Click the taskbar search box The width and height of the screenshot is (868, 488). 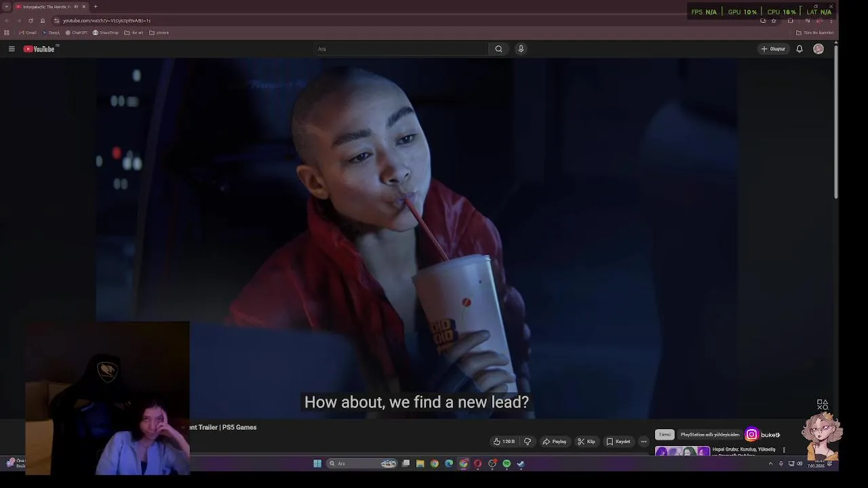pos(362,464)
